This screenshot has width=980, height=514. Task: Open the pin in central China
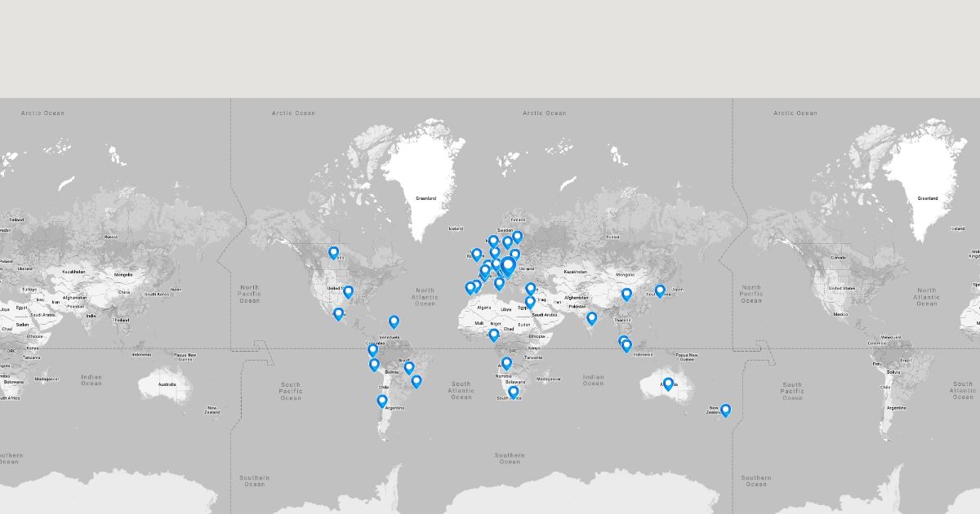coord(627,295)
